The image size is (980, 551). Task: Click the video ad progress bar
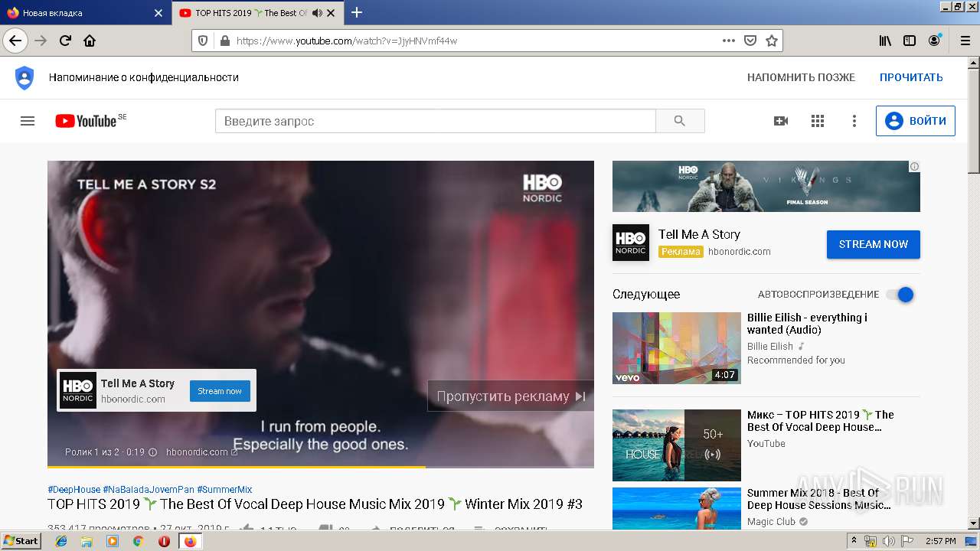321,466
